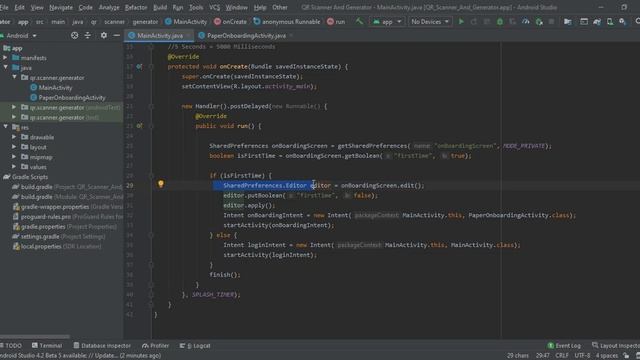640x360 pixels.
Task: Run the app with the green play icon
Action: point(461,22)
